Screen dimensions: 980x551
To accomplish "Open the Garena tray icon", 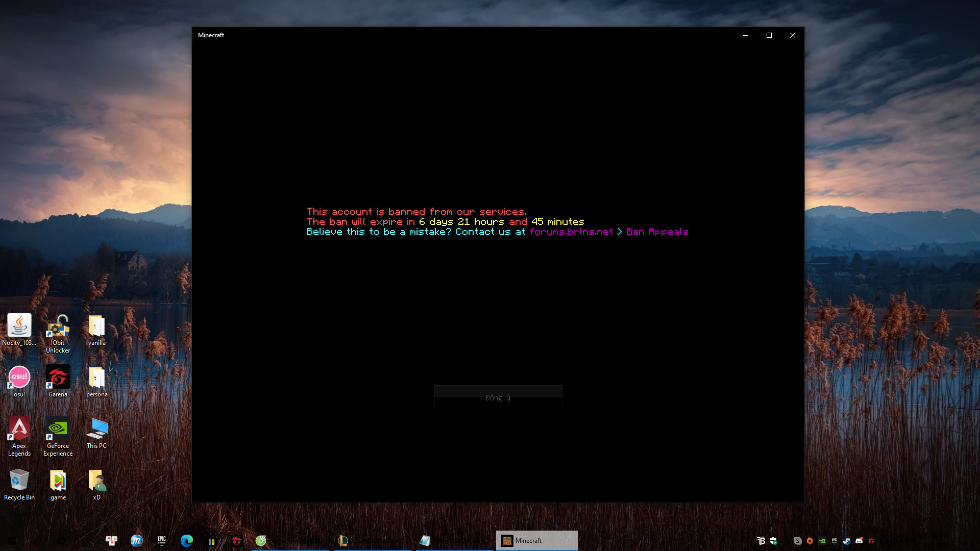I will [871, 541].
